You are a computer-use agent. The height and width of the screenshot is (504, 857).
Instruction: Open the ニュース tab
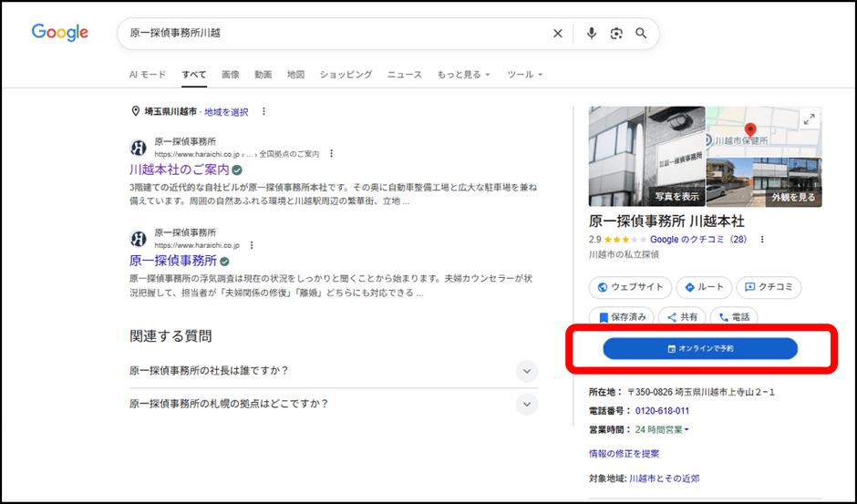[405, 75]
